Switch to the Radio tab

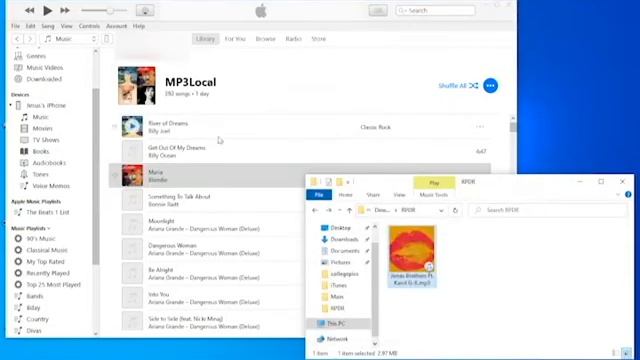pos(293,39)
